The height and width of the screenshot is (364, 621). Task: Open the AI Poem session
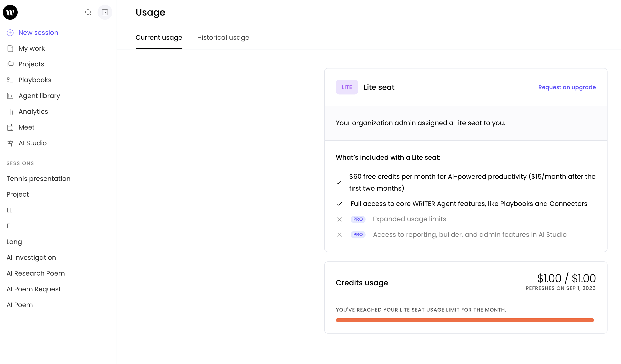coord(20,305)
